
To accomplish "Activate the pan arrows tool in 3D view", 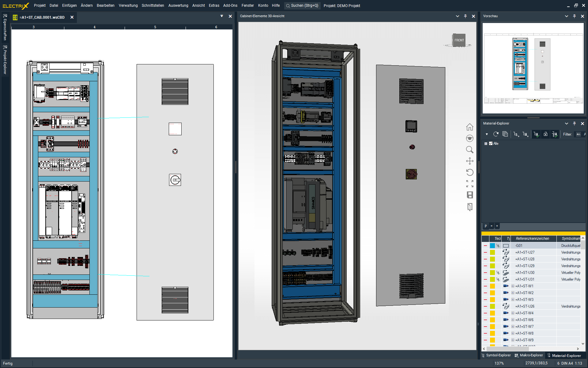I will [469, 161].
